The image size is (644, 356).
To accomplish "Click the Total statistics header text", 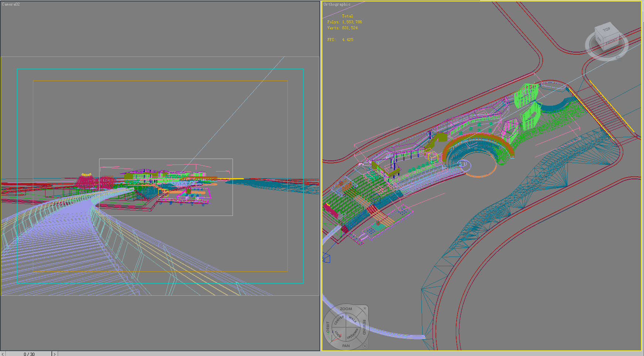I will 348,16.
